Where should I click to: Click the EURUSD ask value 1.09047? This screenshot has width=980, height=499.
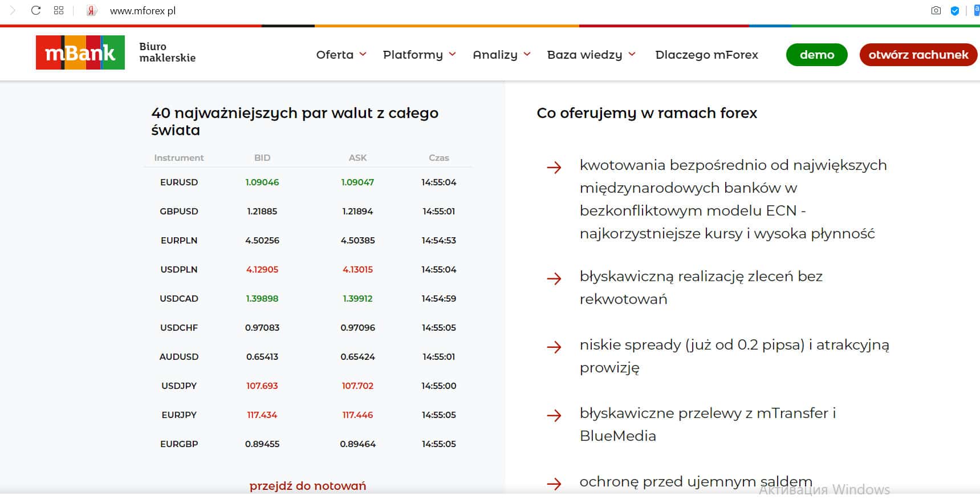pyautogui.click(x=357, y=182)
